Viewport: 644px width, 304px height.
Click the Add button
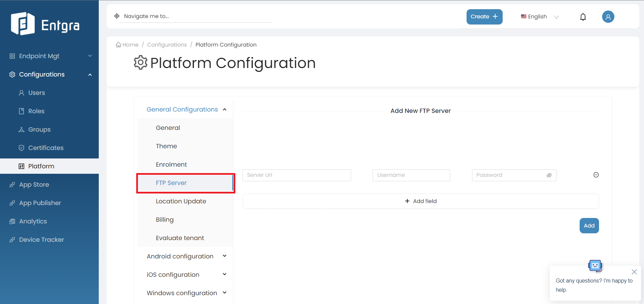[x=589, y=226]
